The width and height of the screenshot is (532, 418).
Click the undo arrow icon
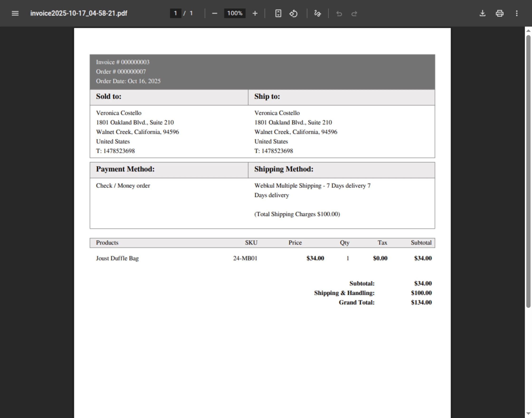[339, 14]
